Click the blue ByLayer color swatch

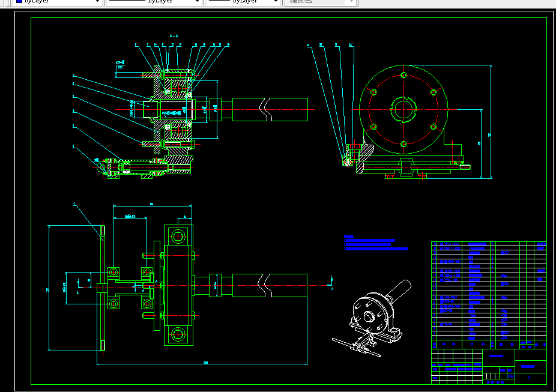point(19,1)
